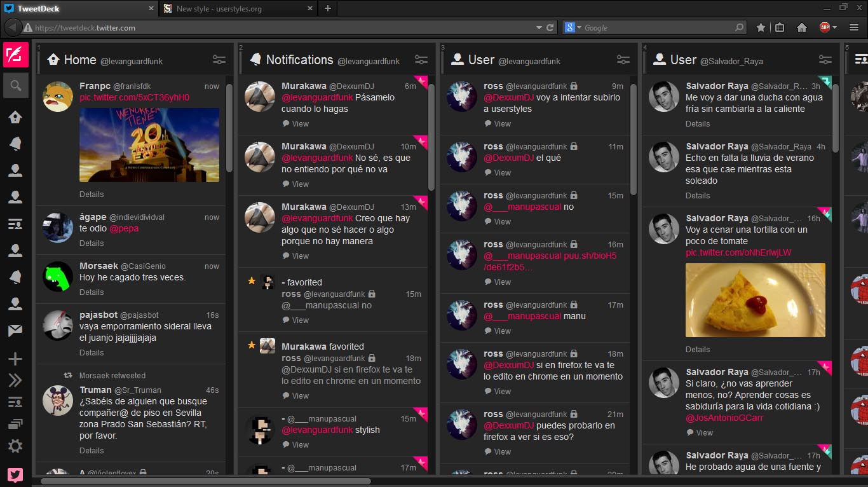The height and width of the screenshot is (487, 868).
Task: Click username 'Salvador Raya' in top tweet
Action: [717, 86]
